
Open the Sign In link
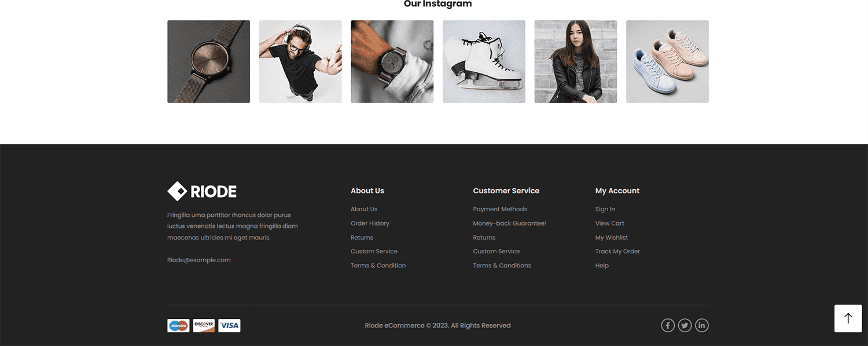(x=605, y=209)
